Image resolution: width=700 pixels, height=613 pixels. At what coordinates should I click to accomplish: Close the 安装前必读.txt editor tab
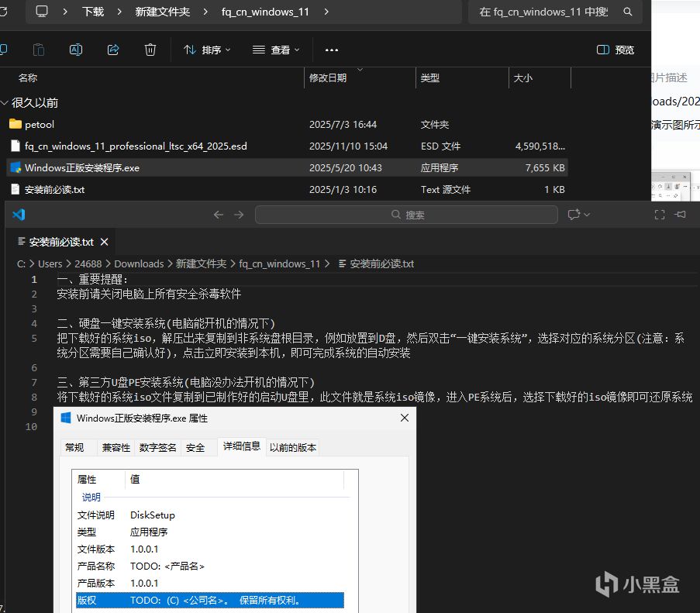(104, 242)
